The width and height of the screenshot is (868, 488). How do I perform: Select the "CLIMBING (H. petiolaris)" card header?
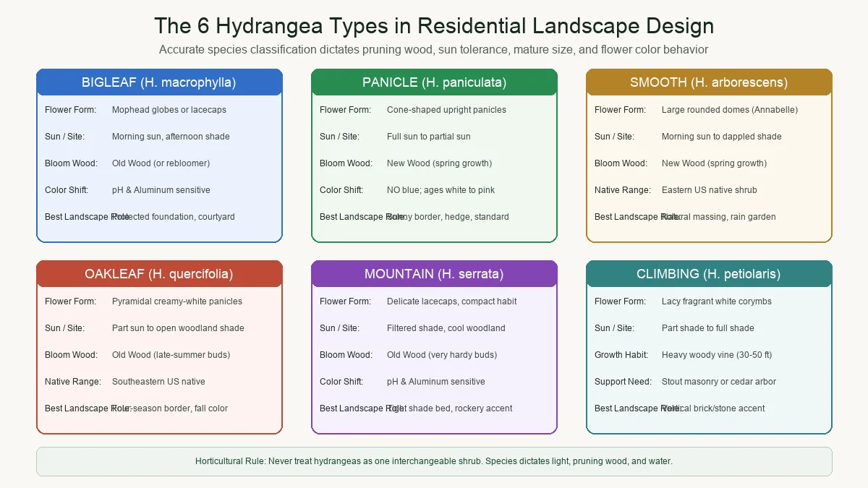pos(709,274)
